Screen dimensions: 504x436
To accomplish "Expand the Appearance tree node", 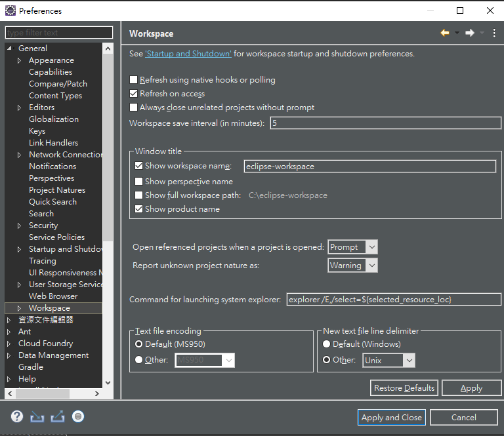I will pyautogui.click(x=19, y=60).
